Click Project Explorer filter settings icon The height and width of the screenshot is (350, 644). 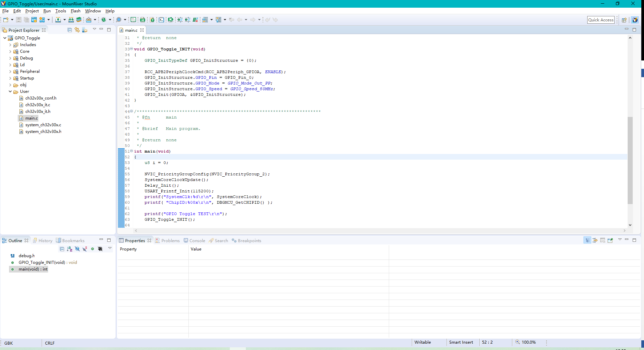click(85, 30)
